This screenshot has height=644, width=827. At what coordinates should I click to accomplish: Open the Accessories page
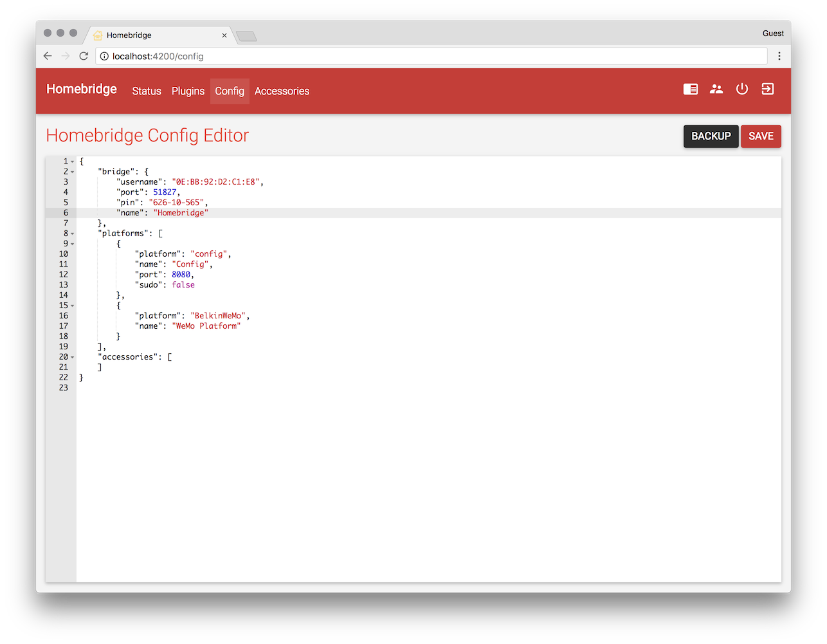point(282,91)
